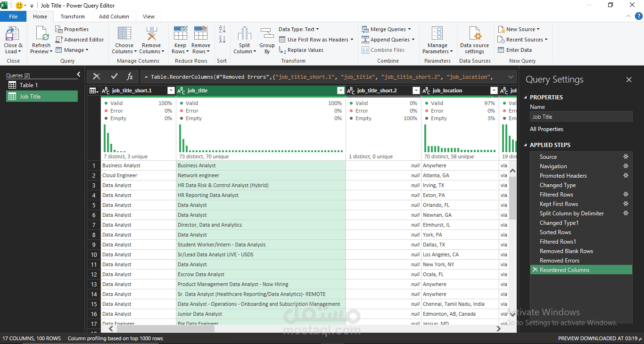Viewport: 644px width, 344px height.
Task: Open Manage Parameters
Action: pyautogui.click(x=438, y=40)
